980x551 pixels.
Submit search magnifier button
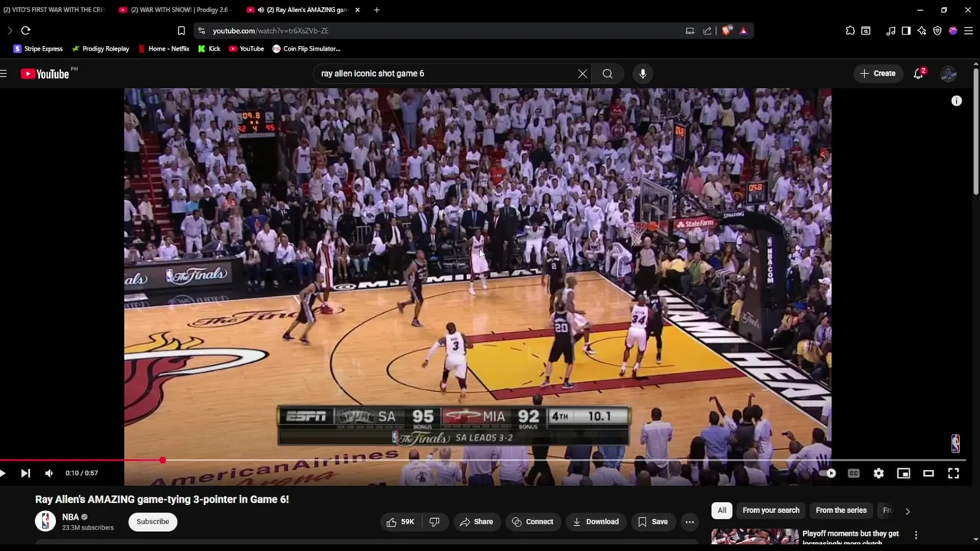point(607,73)
